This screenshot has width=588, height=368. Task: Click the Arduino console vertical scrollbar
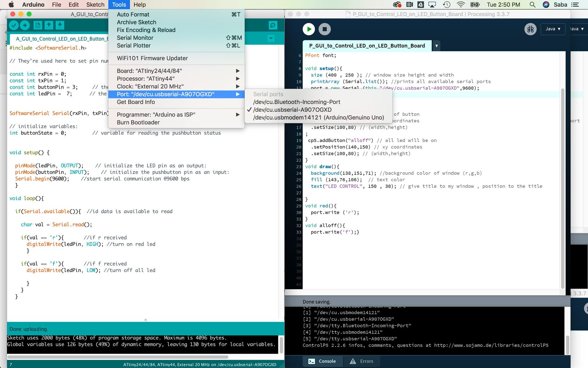click(x=281, y=346)
